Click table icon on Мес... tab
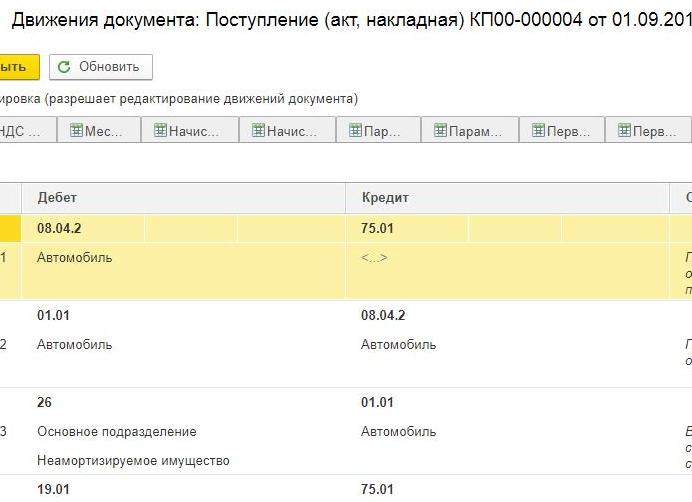Screen dimensions: 692x502 pos(76,130)
